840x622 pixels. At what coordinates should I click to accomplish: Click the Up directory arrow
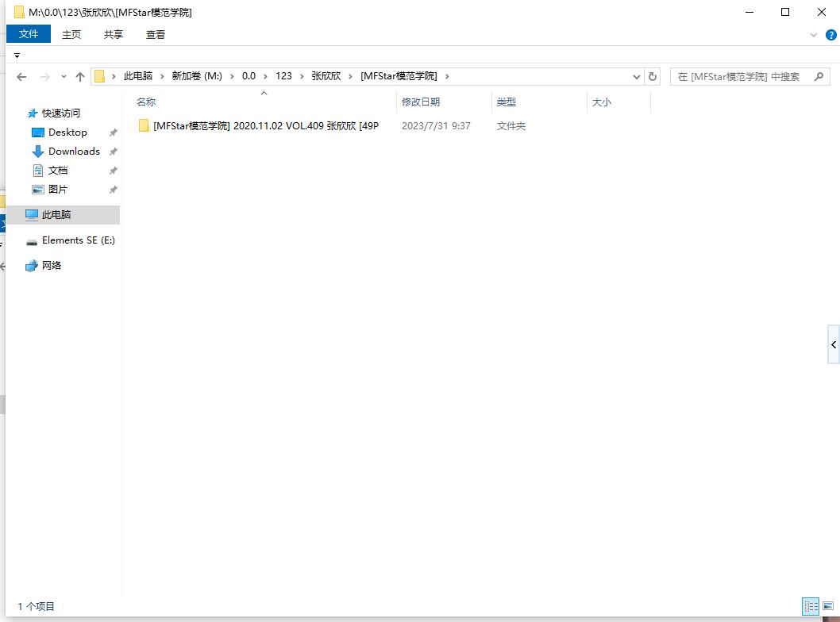80,77
